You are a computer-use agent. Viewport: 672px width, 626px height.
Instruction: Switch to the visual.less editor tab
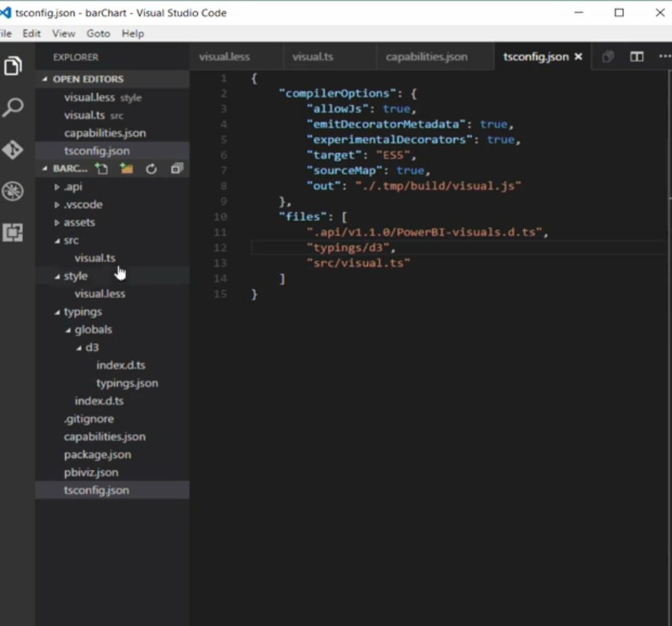click(x=224, y=57)
